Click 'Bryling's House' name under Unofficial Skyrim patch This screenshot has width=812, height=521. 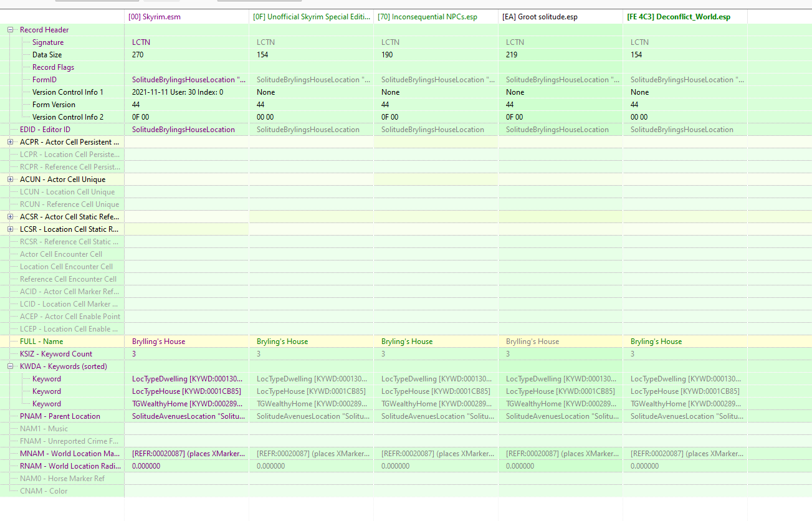click(282, 342)
